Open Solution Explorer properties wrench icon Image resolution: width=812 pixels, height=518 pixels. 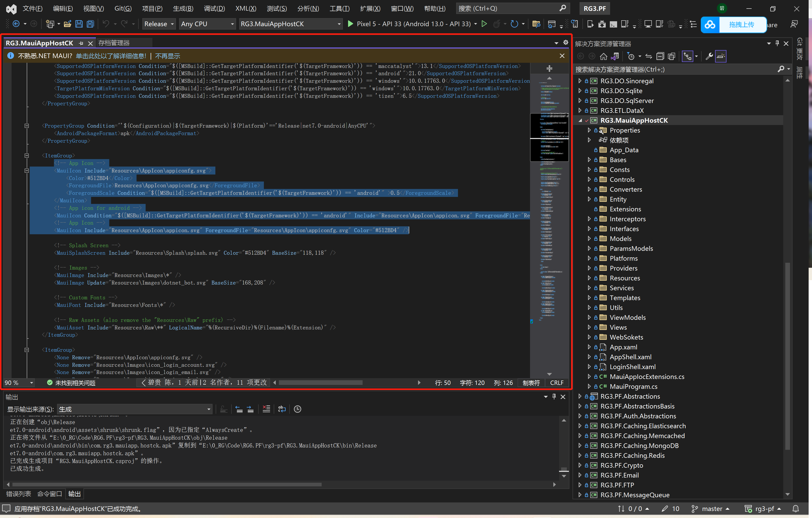(x=709, y=56)
